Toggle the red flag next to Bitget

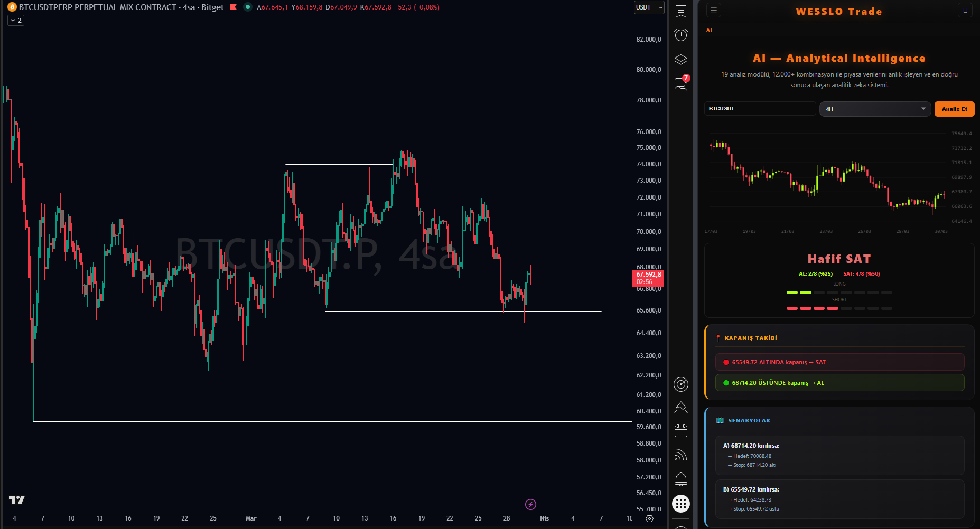click(x=232, y=7)
